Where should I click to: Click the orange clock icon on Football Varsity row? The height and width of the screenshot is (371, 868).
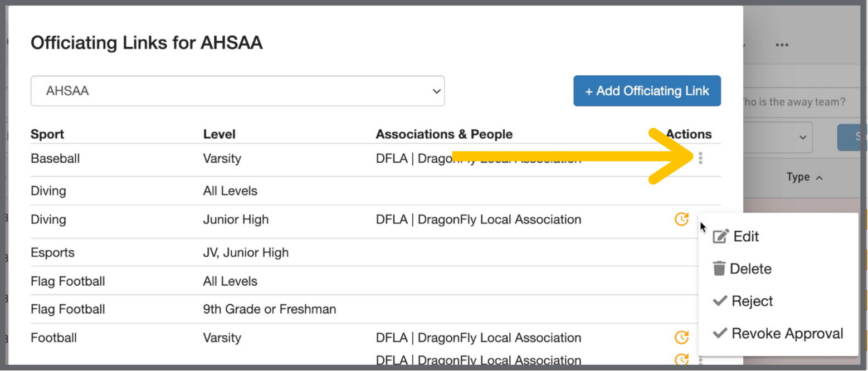(x=681, y=338)
